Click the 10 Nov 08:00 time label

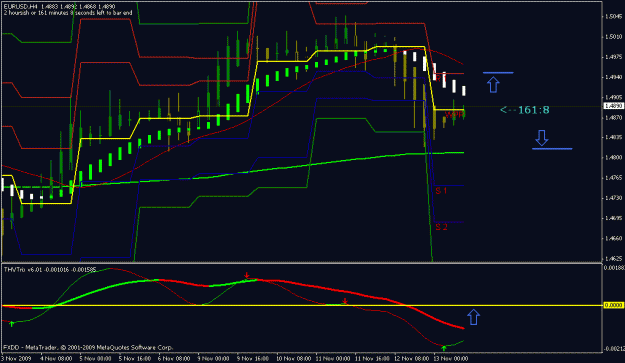[x=294, y=358]
